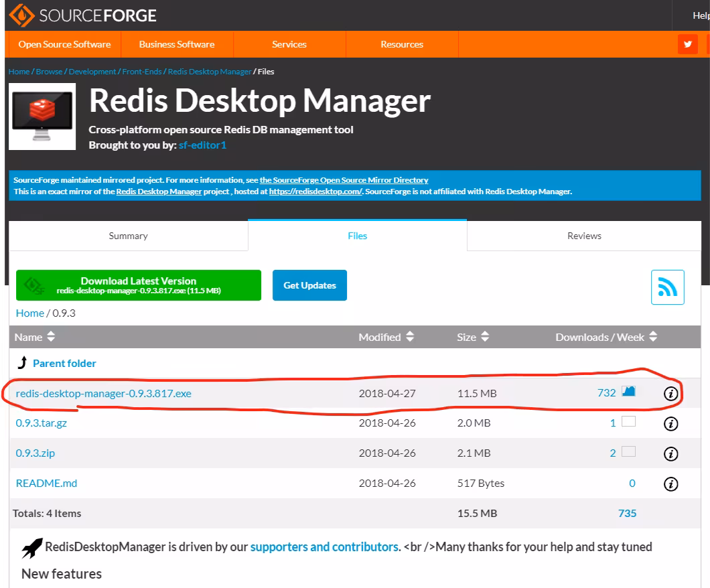The height and width of the screenshot is (588, 710).
Task: Open the SourceForge Open Source Mirror Directory link
Action: point(344,180)
